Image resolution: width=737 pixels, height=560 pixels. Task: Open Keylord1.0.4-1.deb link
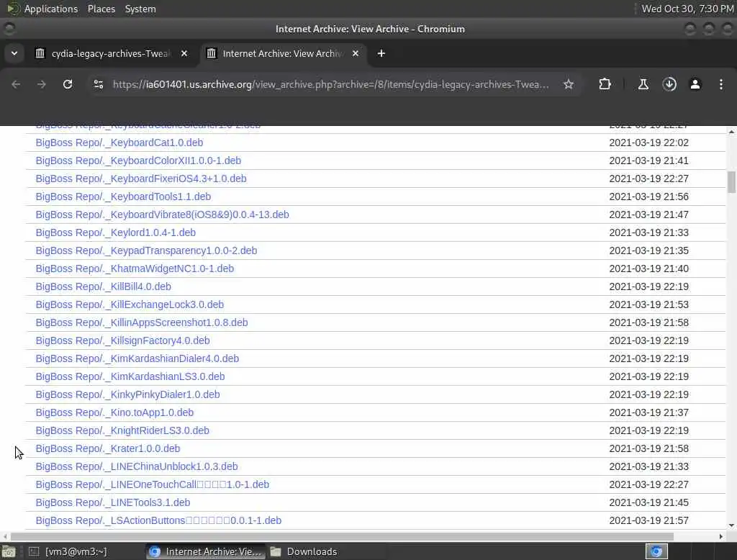point(116,232)
